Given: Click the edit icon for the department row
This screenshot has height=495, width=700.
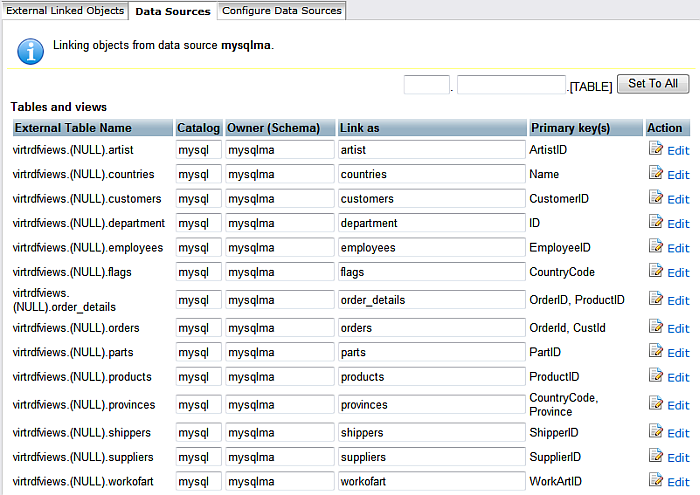Looking at the screenshot, I should pos(656,222).
